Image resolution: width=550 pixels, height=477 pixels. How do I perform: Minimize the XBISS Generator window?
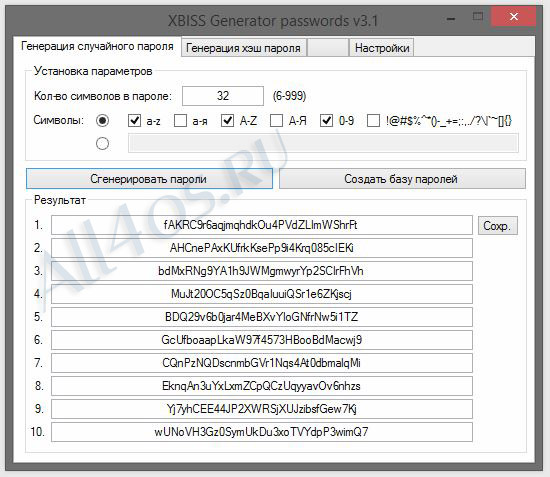click(451, 18)
